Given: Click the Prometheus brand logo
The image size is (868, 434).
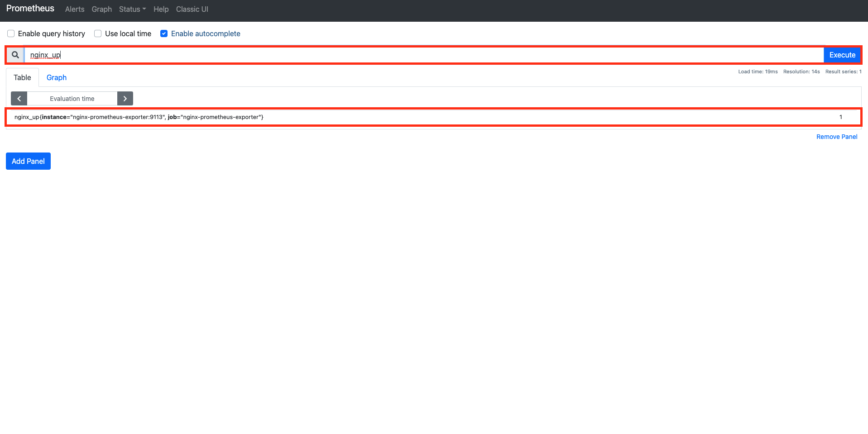Looking at the screenshot, I should point(30,9).
